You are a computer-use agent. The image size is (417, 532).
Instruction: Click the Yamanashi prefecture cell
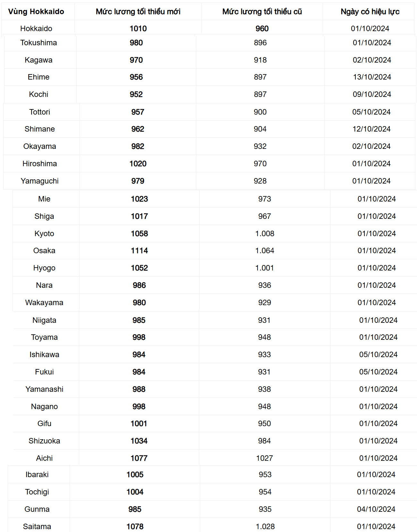click(x=44, y=389)
